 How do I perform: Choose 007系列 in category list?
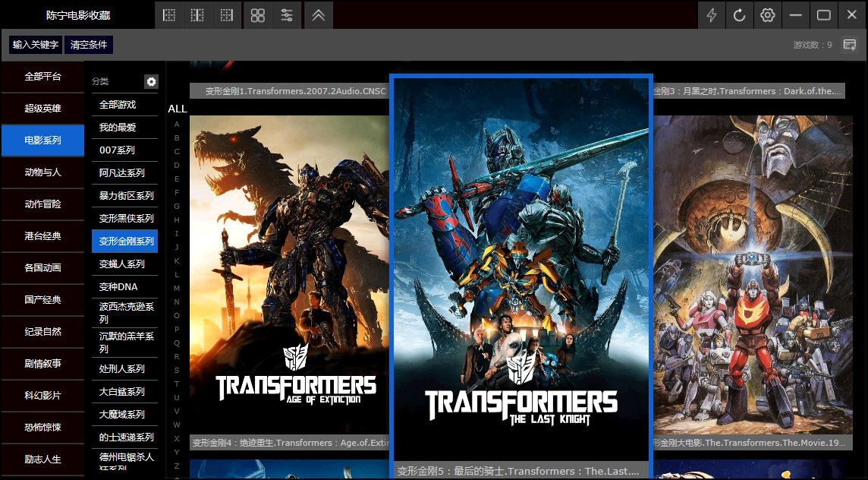[117, 150]
